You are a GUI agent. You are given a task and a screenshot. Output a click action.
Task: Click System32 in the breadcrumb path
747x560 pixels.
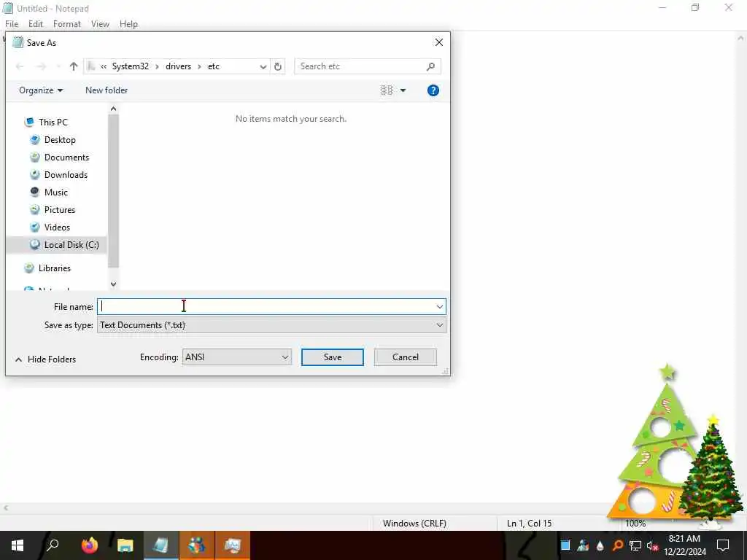130,66
